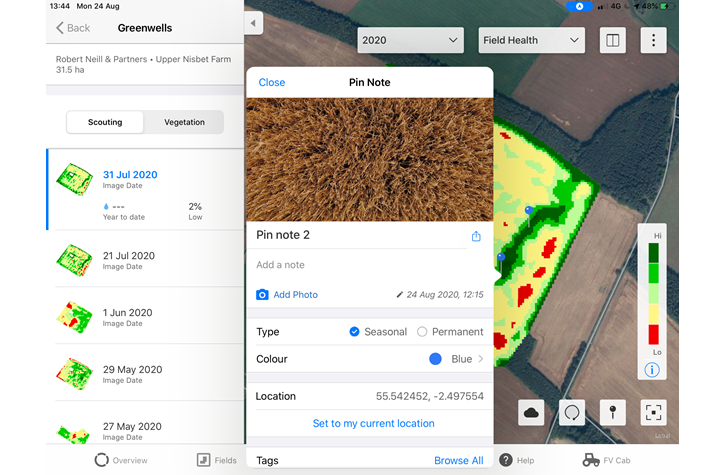This screenshot has height=475, width=725.
Task: Open the field health legend info icon
Action: pos(652,370)
